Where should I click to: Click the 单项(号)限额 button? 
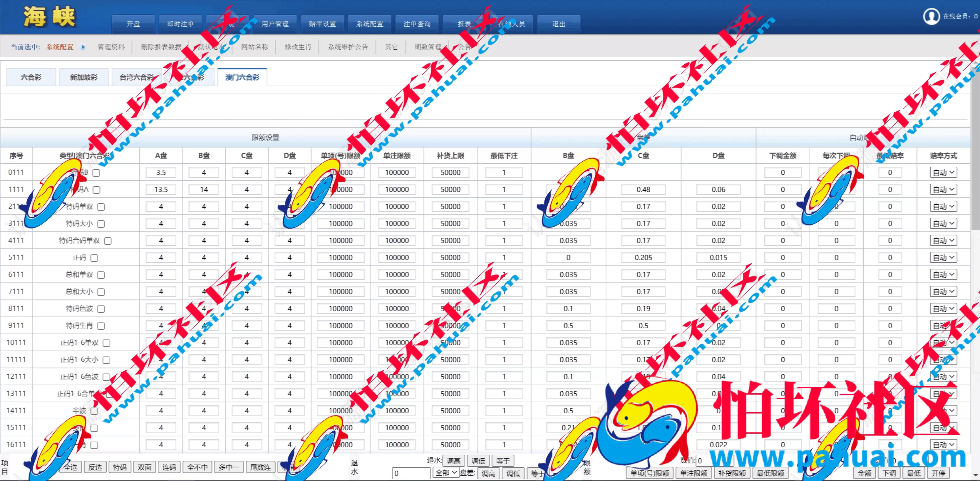650,473
